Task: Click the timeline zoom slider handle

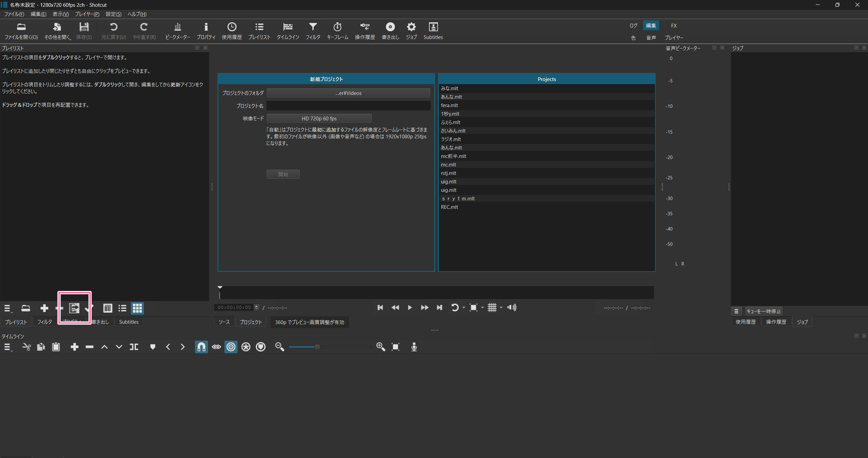Action: click(317, 347)
